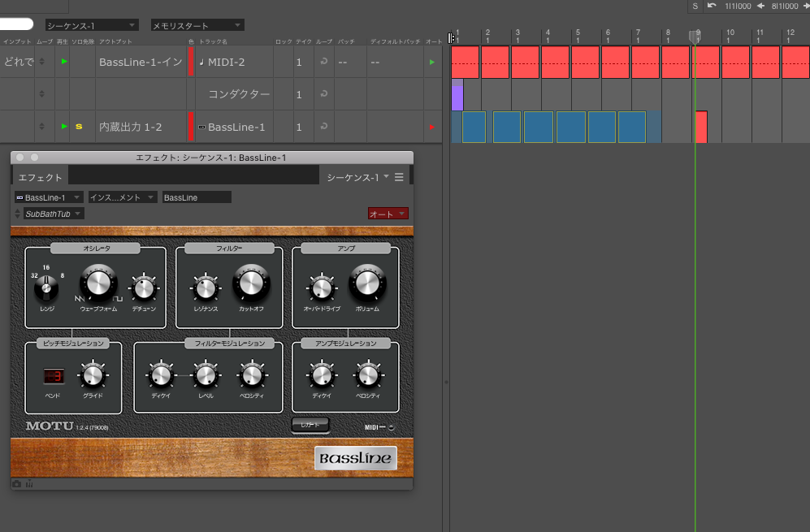Click left arrow beside 8|1|000 counter
Image resolution: width=810 pixels, height=532 pixels.
[x=761, y=6]
